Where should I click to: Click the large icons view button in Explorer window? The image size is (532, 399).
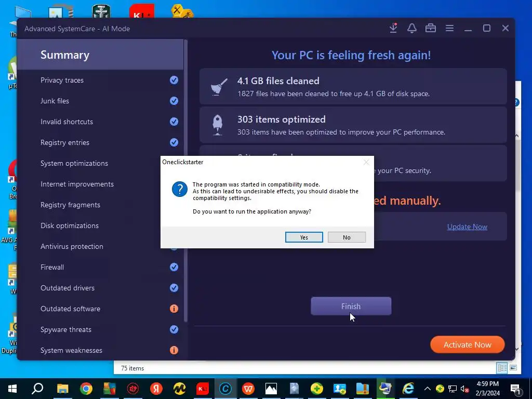(513, 368)
